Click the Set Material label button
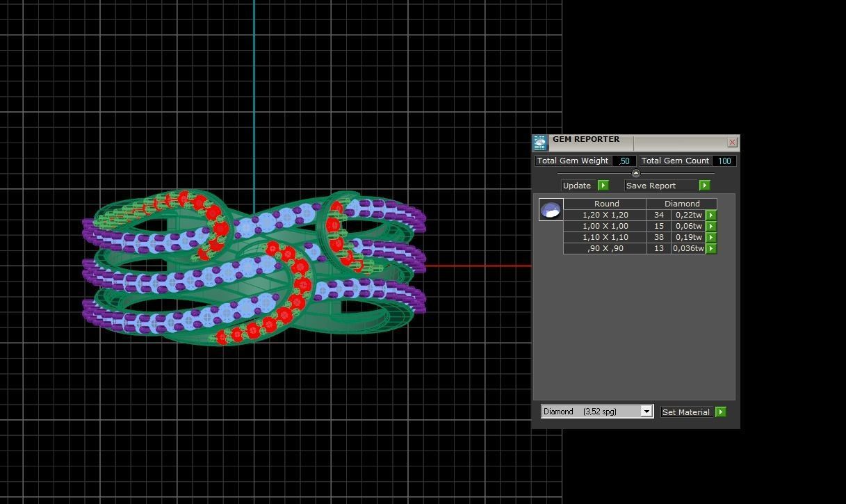Viewport: 846px width, 504px height. [x=686, y=412]
